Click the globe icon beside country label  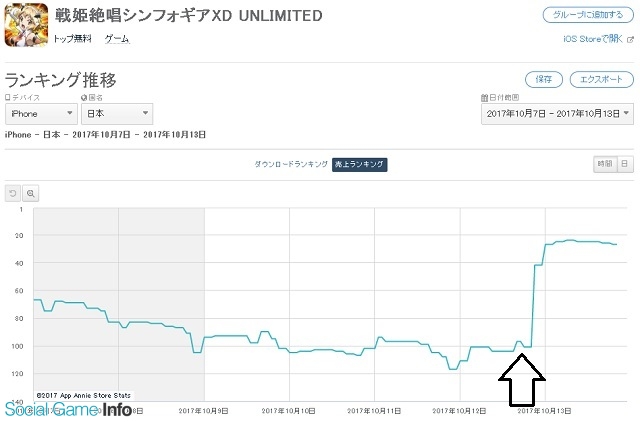[84, 98]
